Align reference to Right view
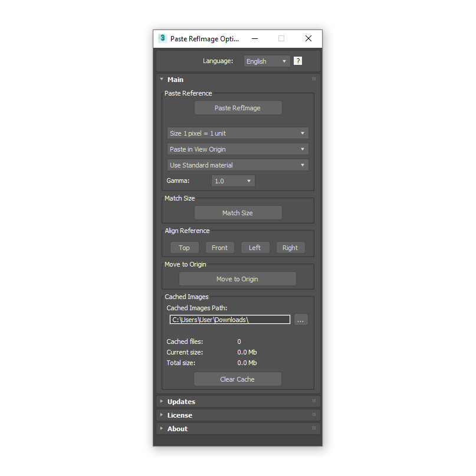Viewport: 476px width, 476px height. [291, 248]
